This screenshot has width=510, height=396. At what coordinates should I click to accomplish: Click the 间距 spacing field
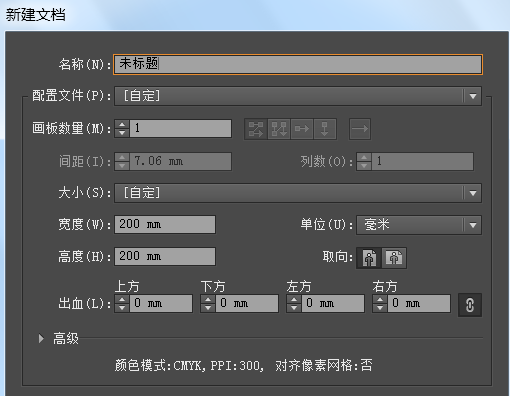[x=180, y=162]
